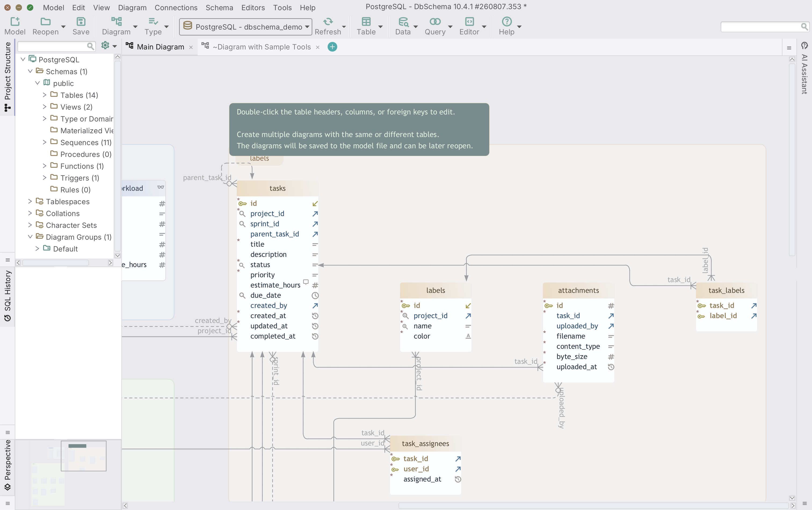
Task: Collapse the public schema node
Action: [x=37, y=83]
